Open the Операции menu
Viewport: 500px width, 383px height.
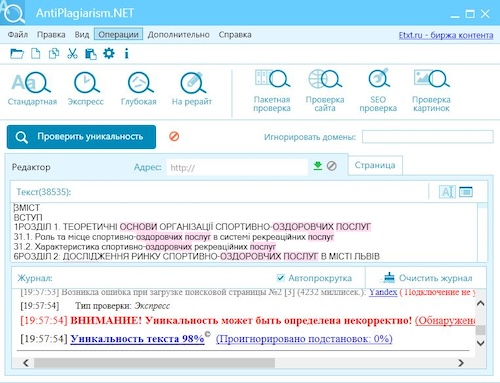[x=118, y=35]
